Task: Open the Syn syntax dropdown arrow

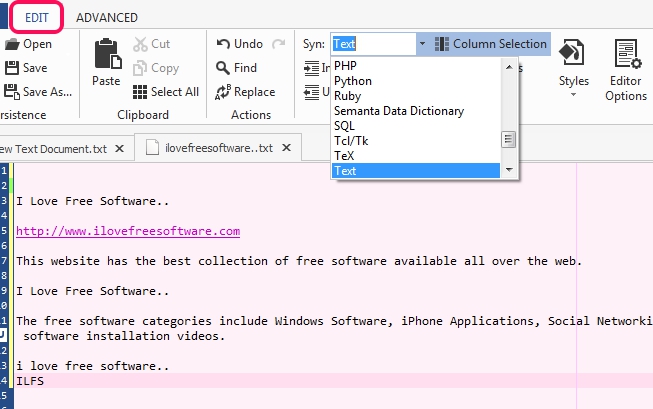Action: click(422, 44)
